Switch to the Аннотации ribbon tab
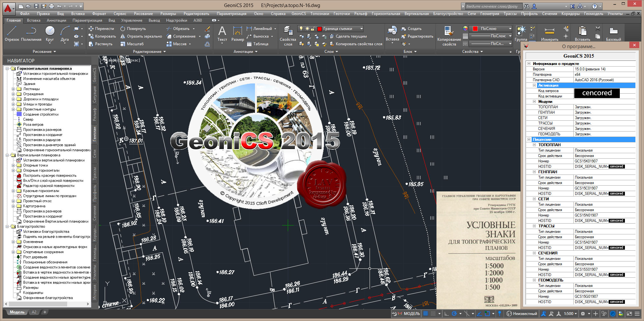Image resolution: width=644 pixels, height=321 pixels. (x=56, y=20)
